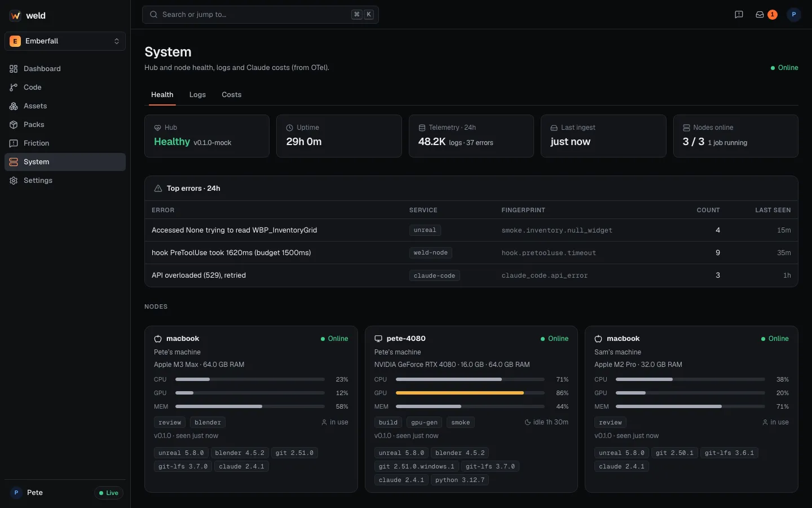The height and width of the screenshot is (508, 812).
Task: Switch to the Costs tab
Action: 232,95
